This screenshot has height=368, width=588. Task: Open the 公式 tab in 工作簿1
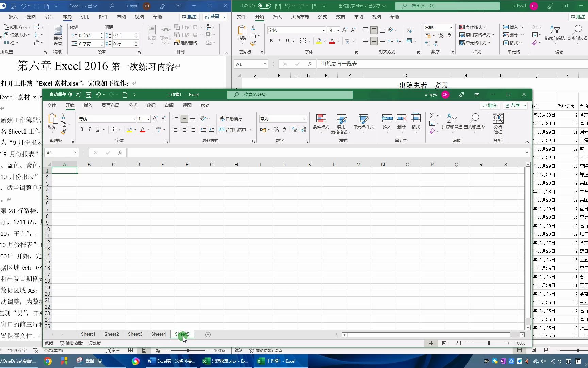(133, 105)
